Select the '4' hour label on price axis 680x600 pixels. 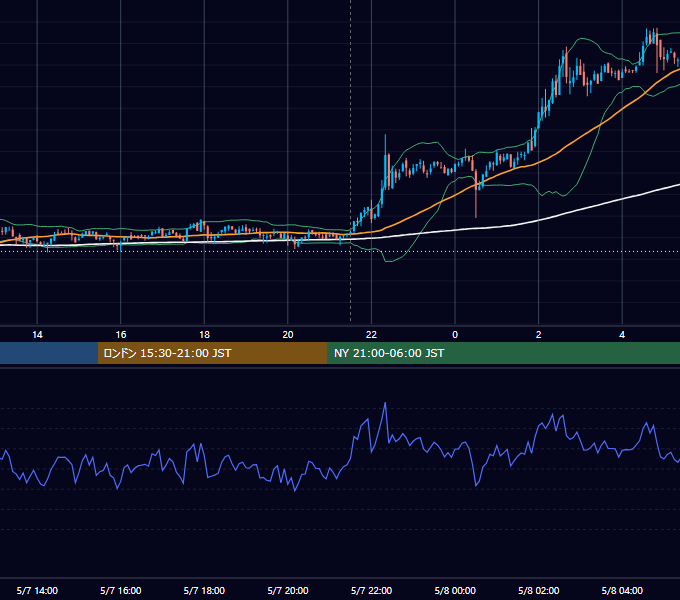(622, 335)
